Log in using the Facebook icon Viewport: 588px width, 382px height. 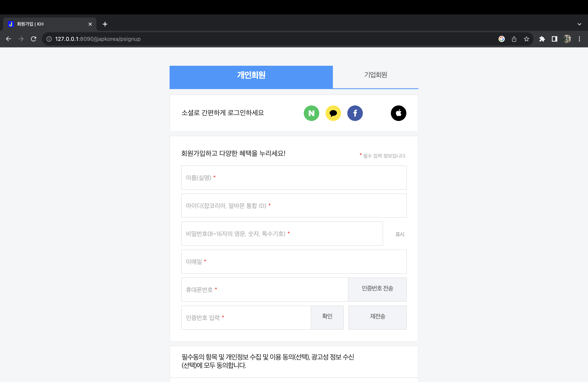coord(355,113)
